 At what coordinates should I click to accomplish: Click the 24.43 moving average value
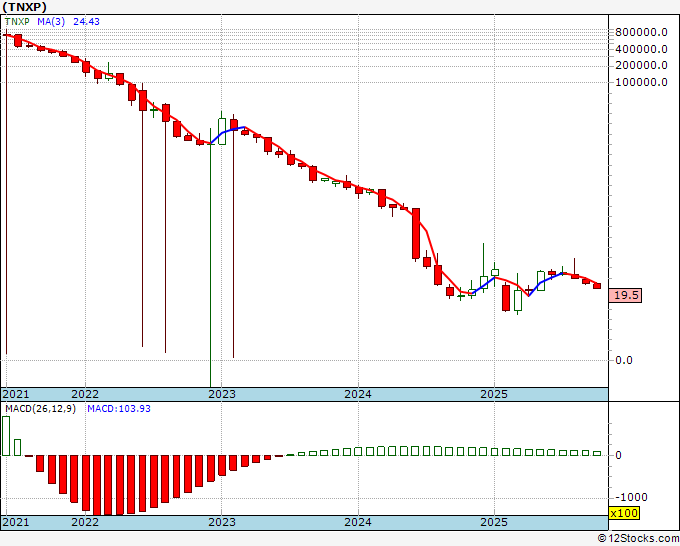pyautogui.click(x=86, y=21)
